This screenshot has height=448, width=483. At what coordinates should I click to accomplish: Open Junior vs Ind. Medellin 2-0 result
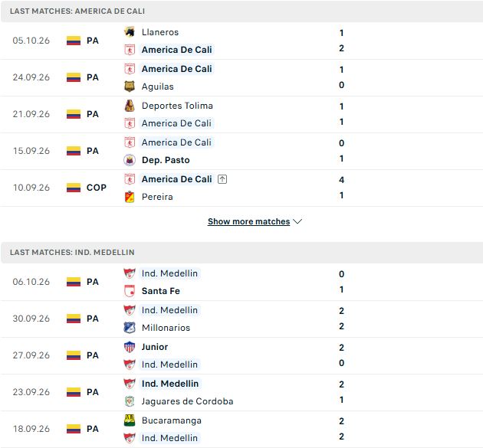242,355
